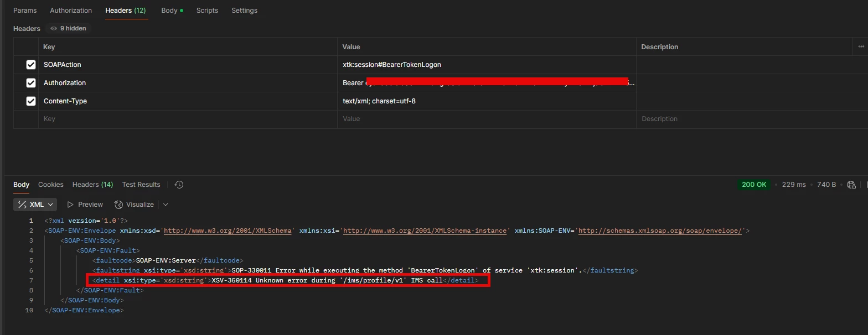Click the opening SOAP-ENV:Body tag
Screen dimensions: 868x335
tap(90, 240)
